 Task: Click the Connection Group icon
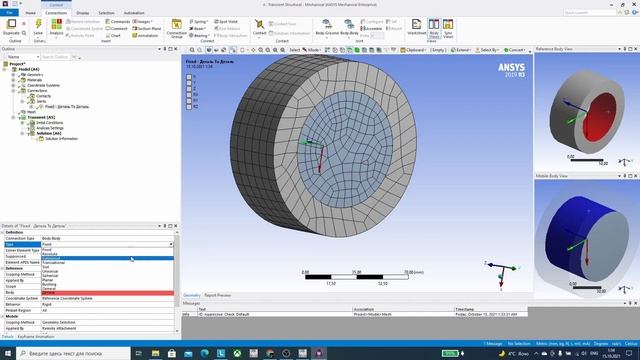point(176,24)
